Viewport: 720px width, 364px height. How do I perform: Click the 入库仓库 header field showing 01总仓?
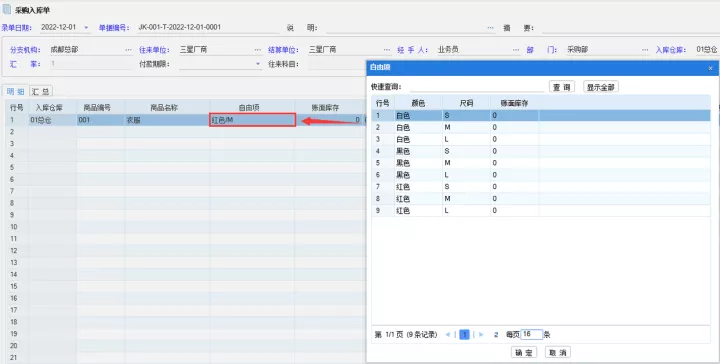[x=707, y=50]
